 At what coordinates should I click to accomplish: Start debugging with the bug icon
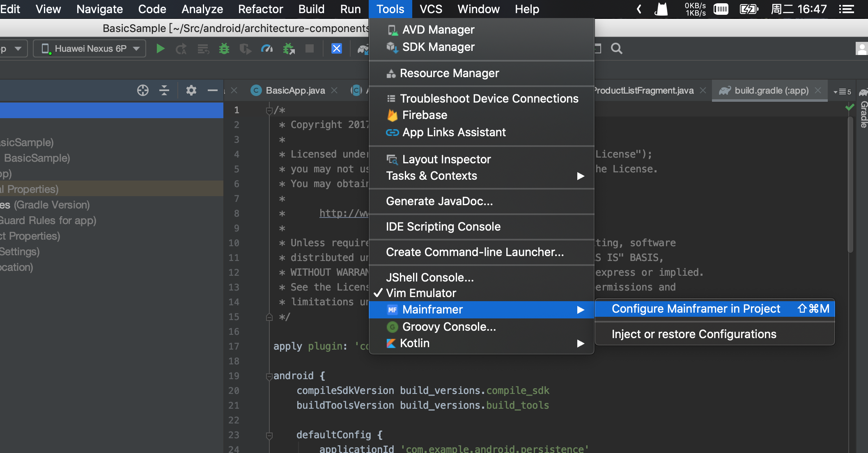224,48
